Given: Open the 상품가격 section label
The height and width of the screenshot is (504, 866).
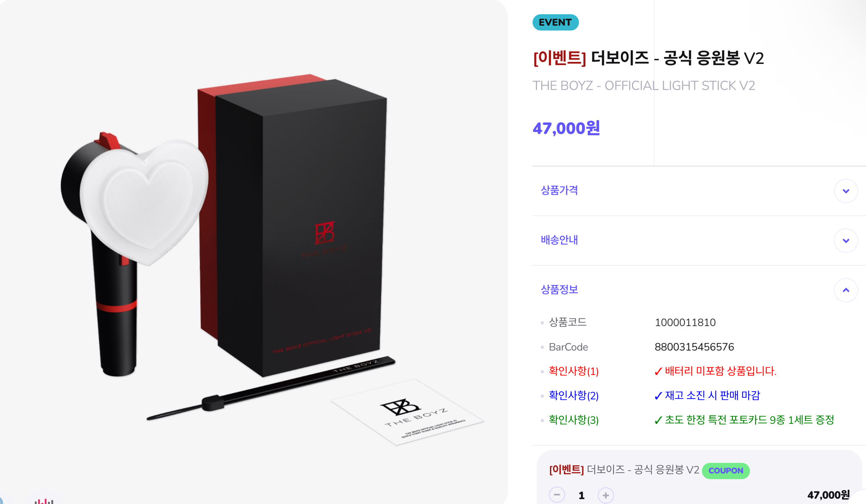Looking at the screenshot, I should pos(559,191).
